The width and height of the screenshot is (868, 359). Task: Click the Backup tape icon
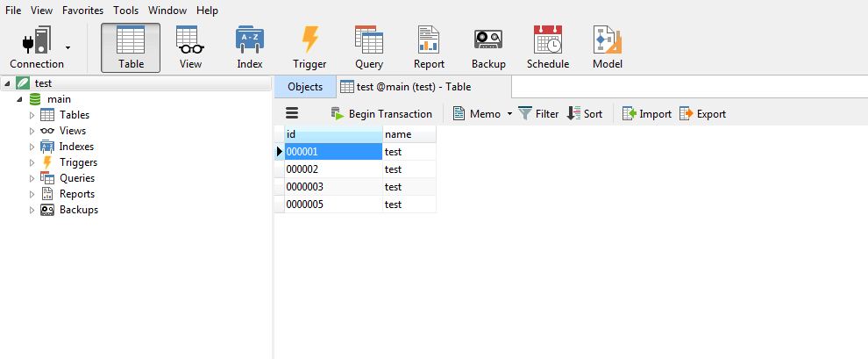click(x=488, y=40)
